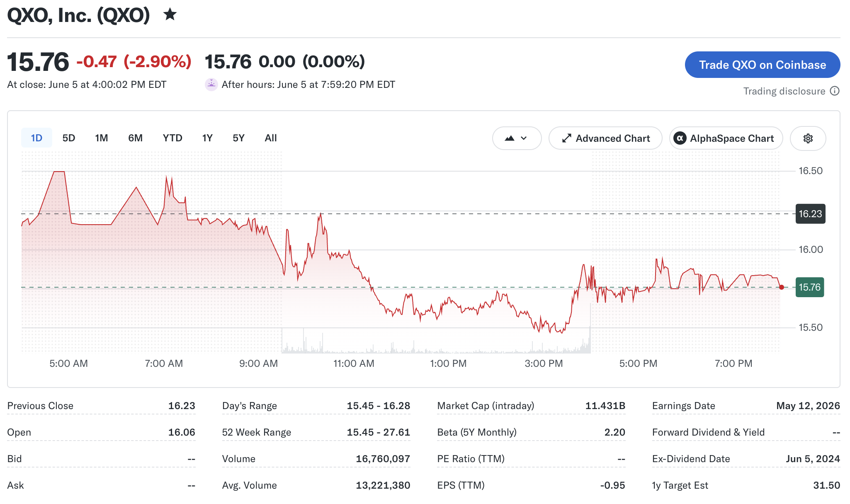Click the (-2.90%) percent change
The height and width of the screenshot is (504, 850).
(158, 62)
